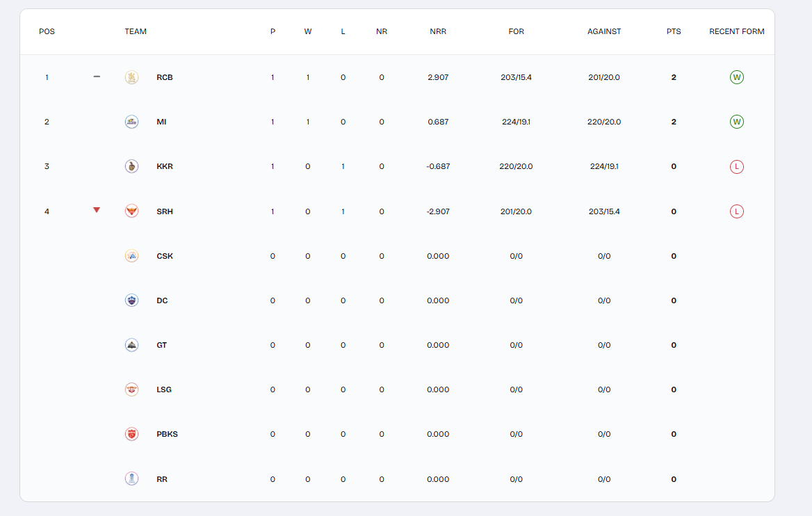Select the PTS column header
This screenshot has width=812, height=516.
[x=673, y=31]
